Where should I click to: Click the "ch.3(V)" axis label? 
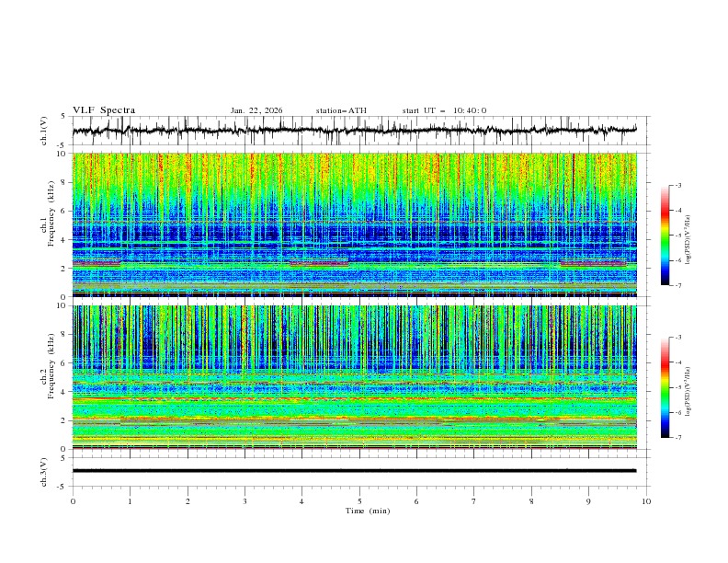click(x=44, y=472)
